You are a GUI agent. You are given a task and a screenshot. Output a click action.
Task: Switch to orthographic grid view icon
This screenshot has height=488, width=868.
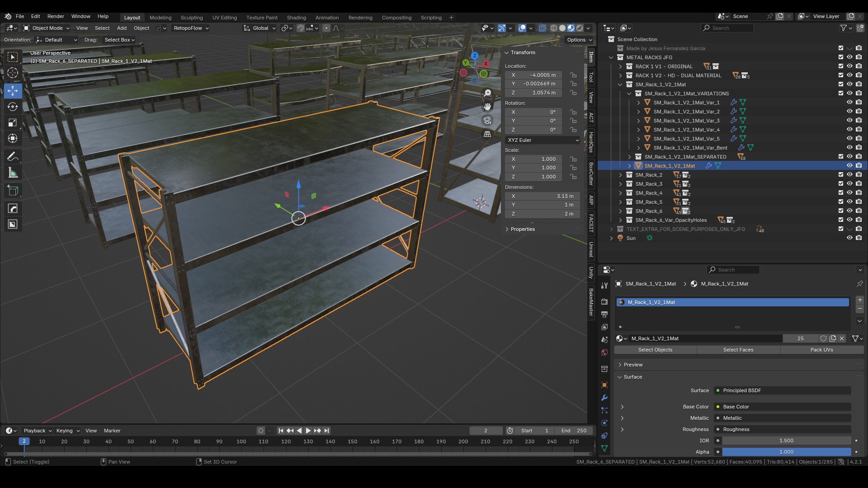487,134
